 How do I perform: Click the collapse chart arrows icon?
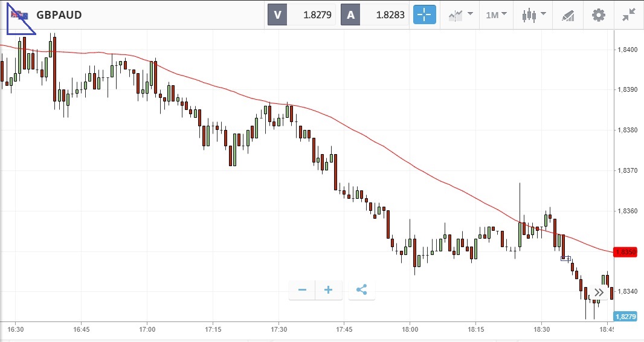(x=629, y=15)
